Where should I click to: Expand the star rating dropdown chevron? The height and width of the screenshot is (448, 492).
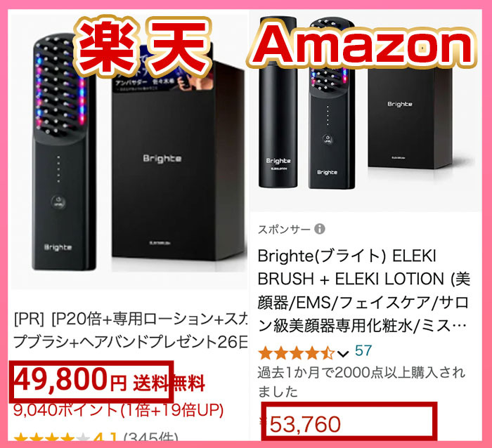343,355
